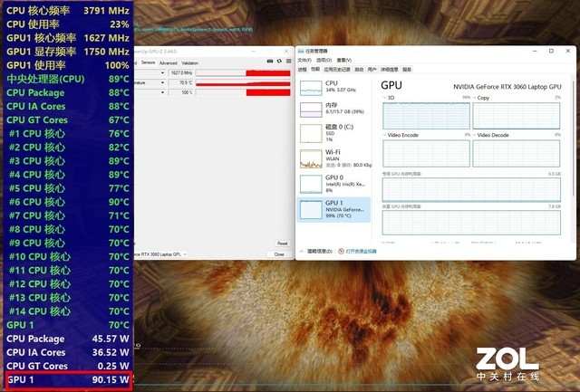Click the 3D utilization graph

coord(426,116)
